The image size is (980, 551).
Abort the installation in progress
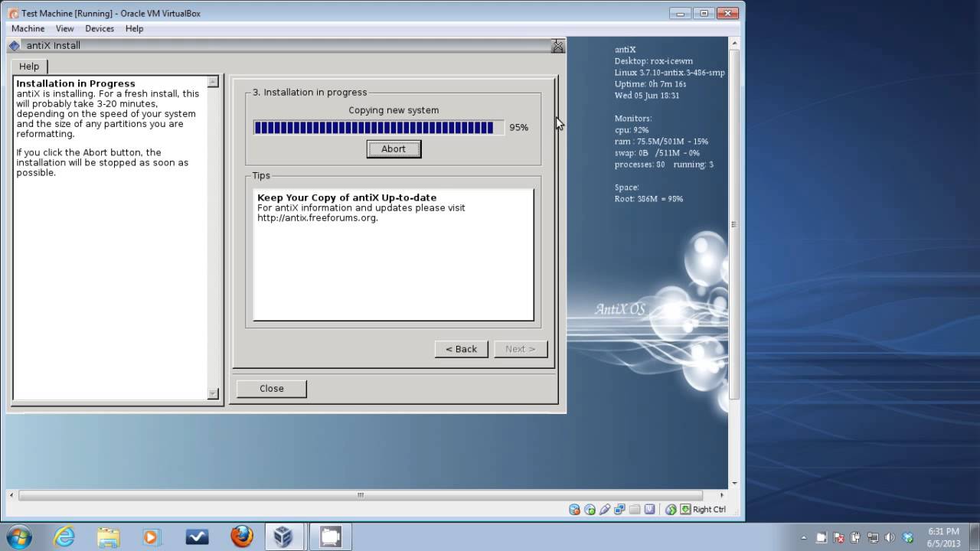click(394, 148)
